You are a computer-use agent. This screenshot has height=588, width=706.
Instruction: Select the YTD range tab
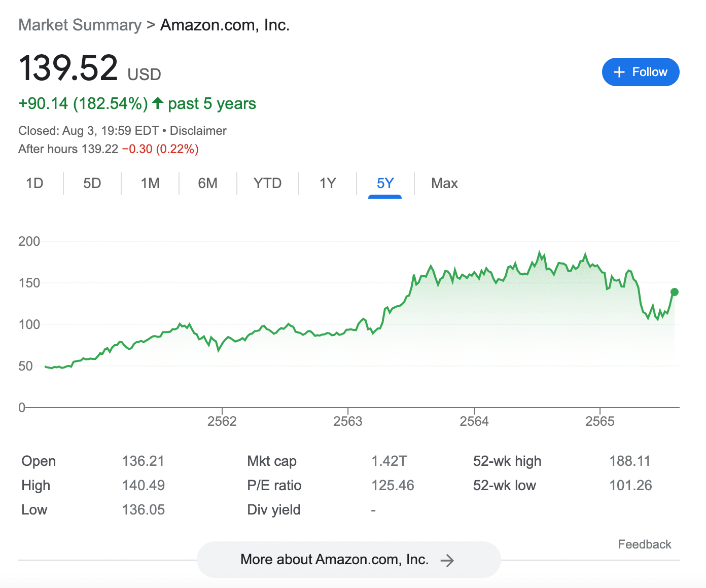click(x=268, y=183)
